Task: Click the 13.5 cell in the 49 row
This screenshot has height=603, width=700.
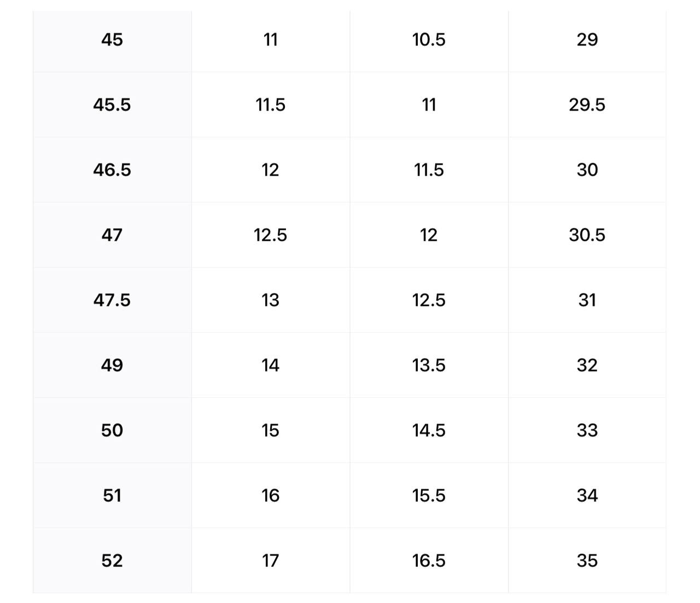Action: pos(429,365)
